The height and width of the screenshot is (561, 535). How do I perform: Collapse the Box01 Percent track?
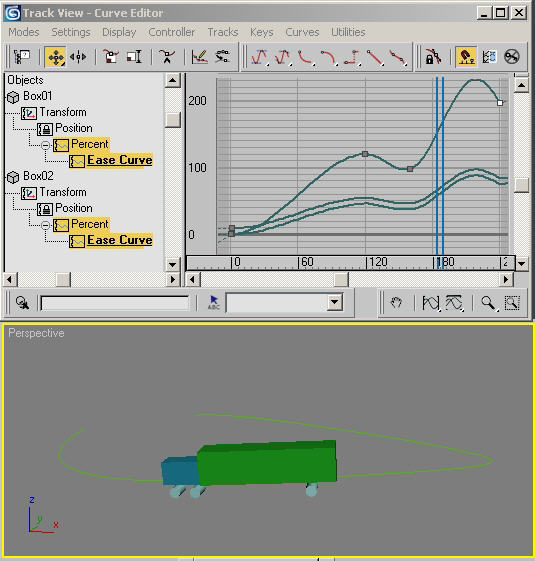pyautogui.click(x=45, y=145)
